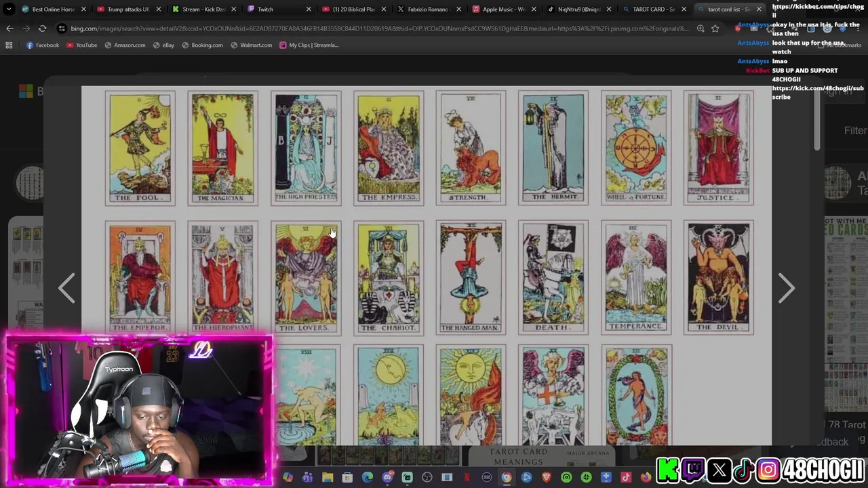The image size is (868, 488).
Task: Close the tarot card list tab
Action: [759, 9]
